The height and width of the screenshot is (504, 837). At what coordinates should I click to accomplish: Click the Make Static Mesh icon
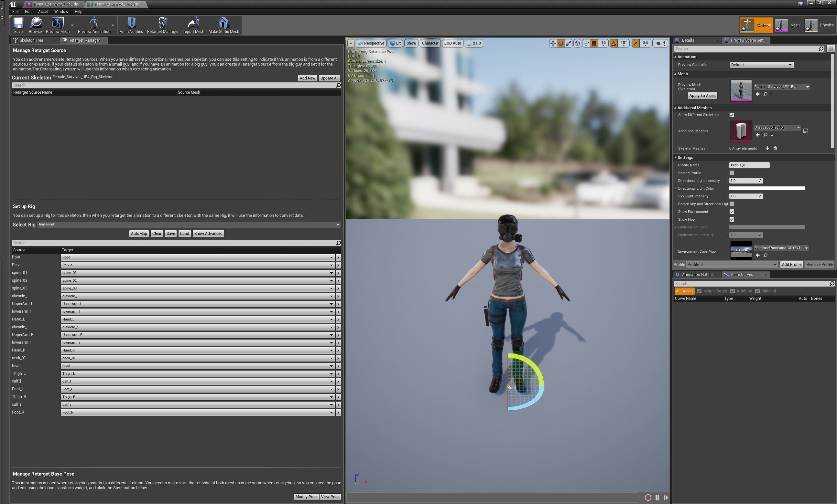[223, 25]
